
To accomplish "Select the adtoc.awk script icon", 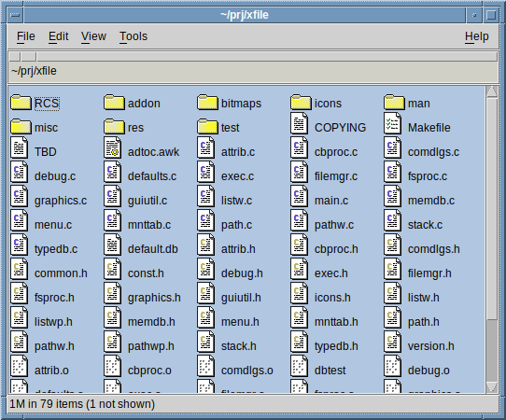I will coord(112,147).
